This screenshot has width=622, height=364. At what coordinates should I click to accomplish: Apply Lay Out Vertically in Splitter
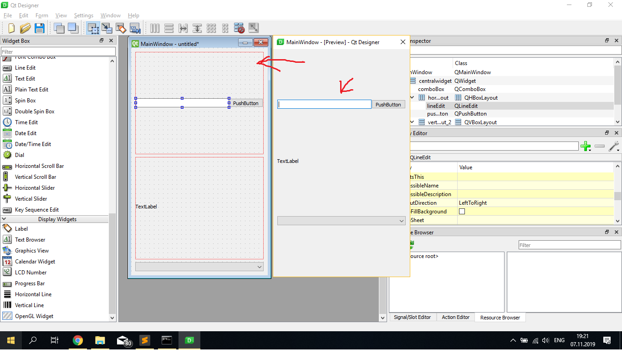[x=197, y=28]
